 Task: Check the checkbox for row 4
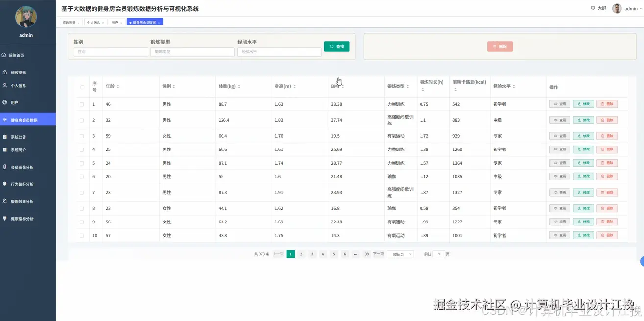(82, 149)
